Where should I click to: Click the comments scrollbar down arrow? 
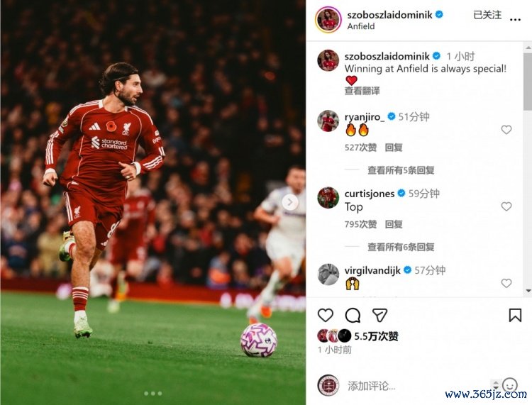[x=528, y=291]
